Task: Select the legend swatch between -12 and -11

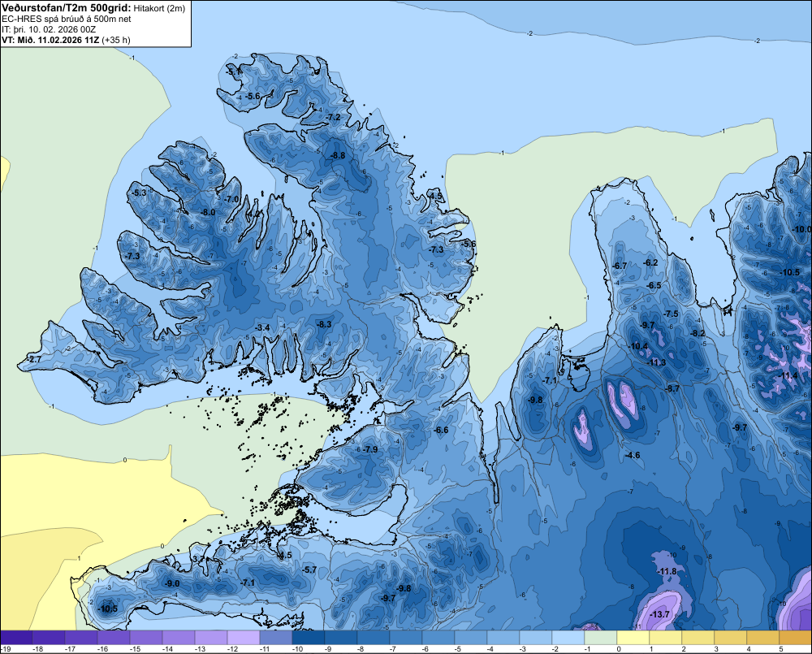Action: 244,638
